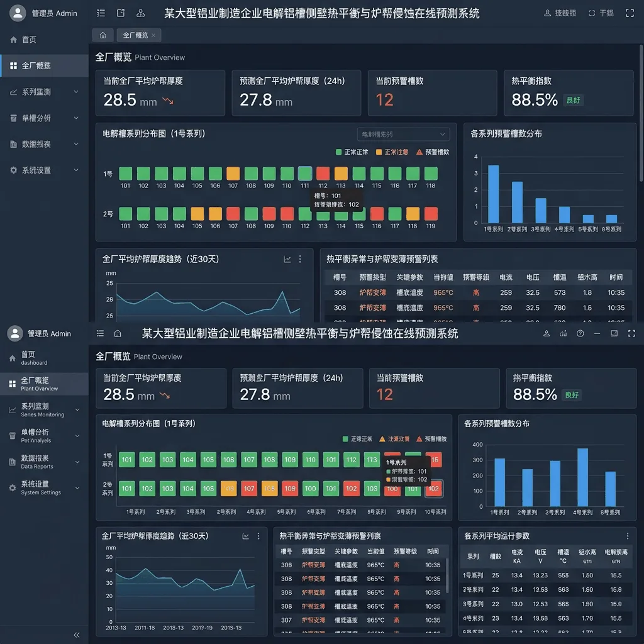This screenshot has width=644, height=644.
Task: Click the 良好 badge in bottom window
Action: pos(572,395)
